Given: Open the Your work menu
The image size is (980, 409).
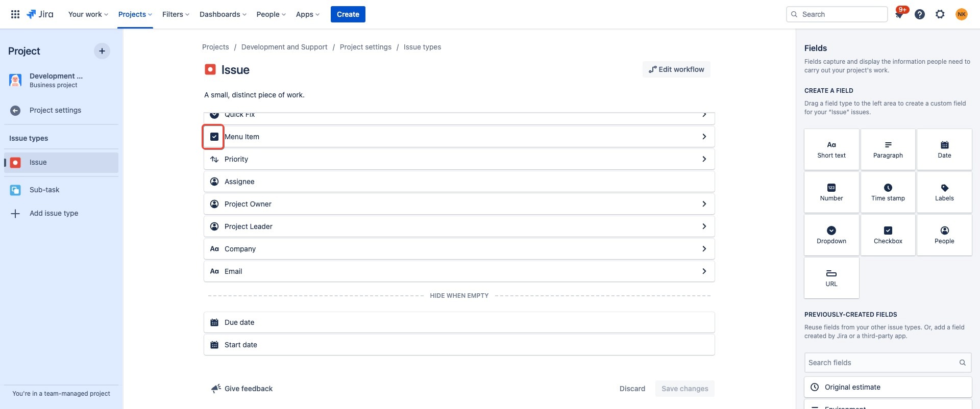Looking at the screenshot, I should click(x=88, y=14).
